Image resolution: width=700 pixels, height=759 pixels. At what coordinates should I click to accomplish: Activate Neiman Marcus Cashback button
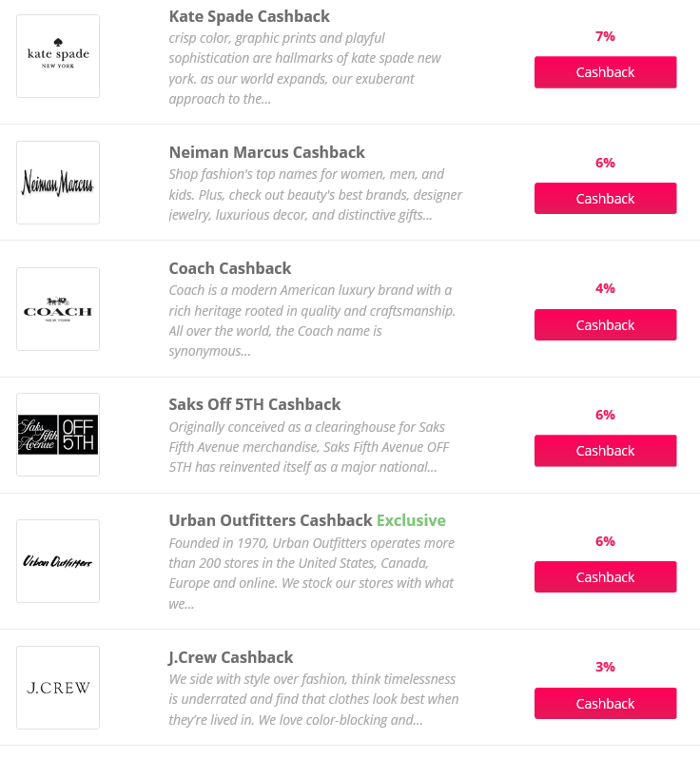(x=605, y=199)
